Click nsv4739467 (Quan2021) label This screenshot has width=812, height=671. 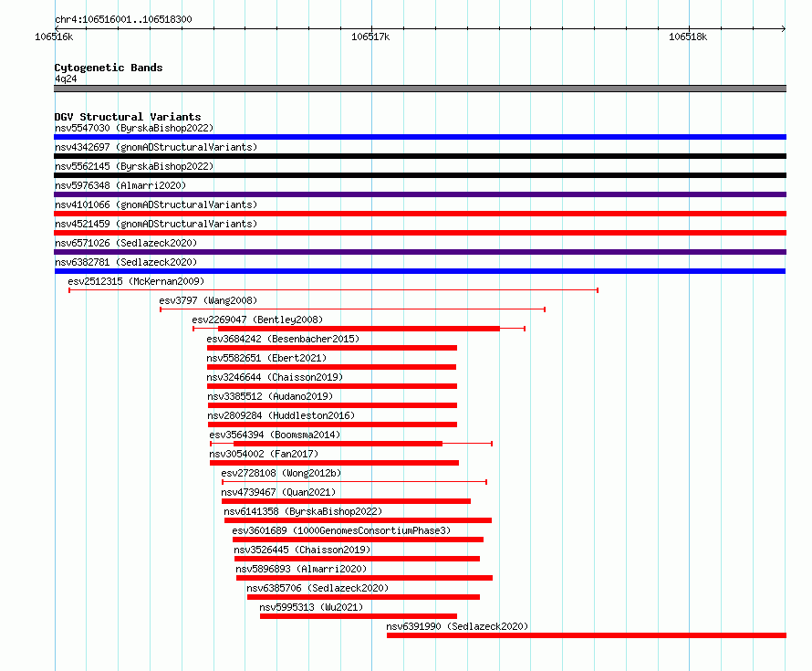[x=278, y=492]
